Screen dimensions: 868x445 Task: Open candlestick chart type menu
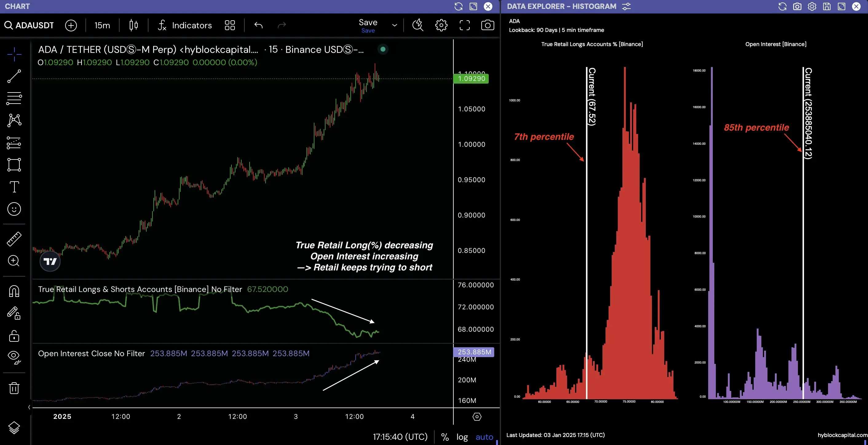[x=134, y=25]
